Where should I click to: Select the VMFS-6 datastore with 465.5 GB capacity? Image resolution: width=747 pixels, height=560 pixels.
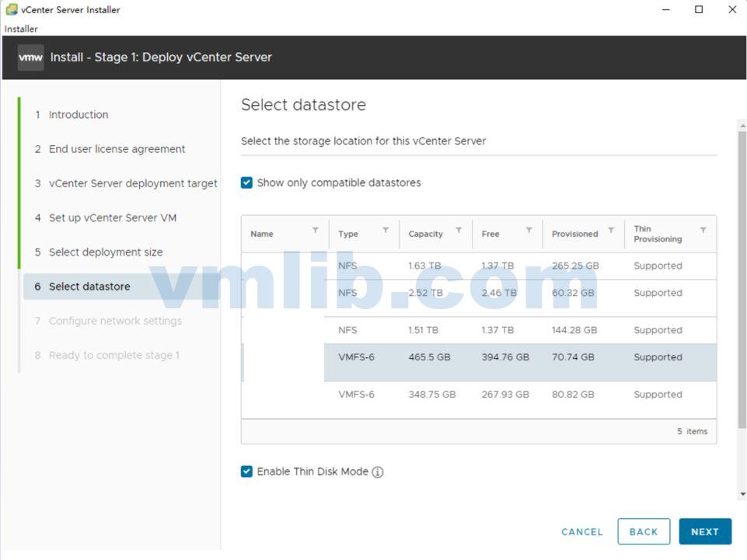pos(479,363)
